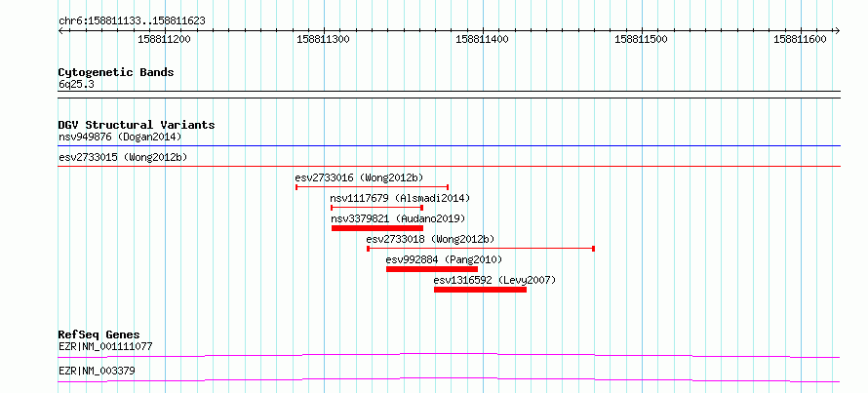Open variant nsv949876 (Dogan2014) label

120,137
